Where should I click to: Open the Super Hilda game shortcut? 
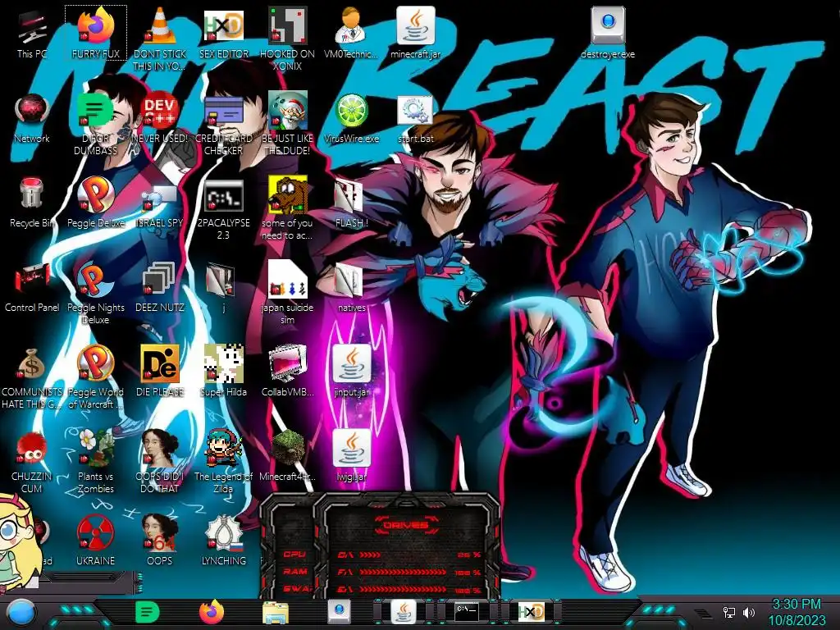point(224,372)
